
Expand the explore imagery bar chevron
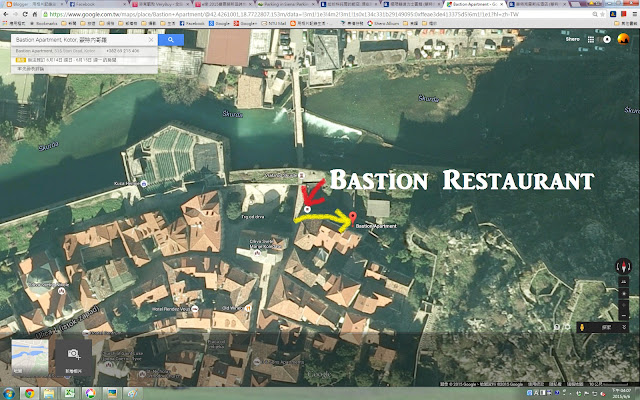[x=624, y=327]
